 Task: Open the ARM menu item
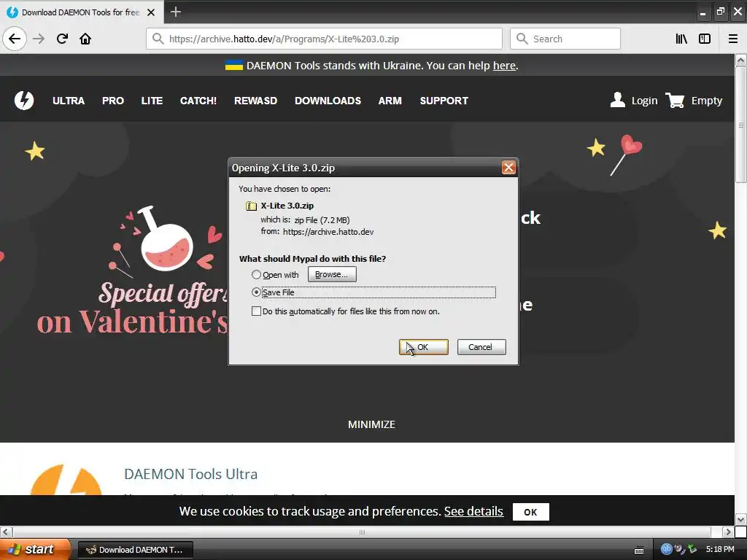[390, 101]
